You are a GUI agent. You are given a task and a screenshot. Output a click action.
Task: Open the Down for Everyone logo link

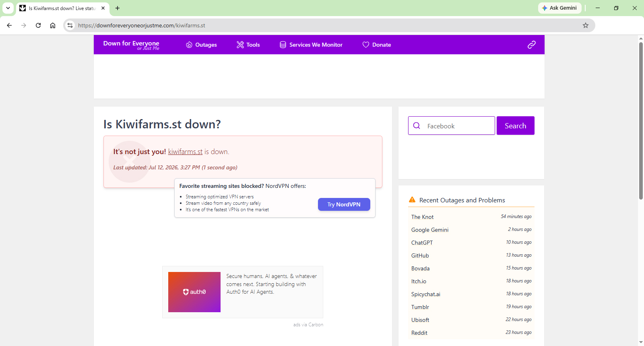pos(131,45)
